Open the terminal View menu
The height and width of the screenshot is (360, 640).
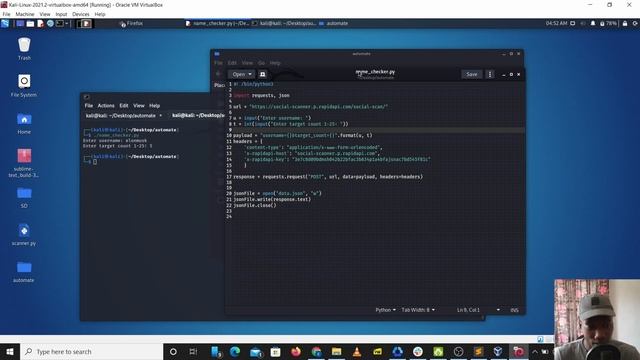139,105
